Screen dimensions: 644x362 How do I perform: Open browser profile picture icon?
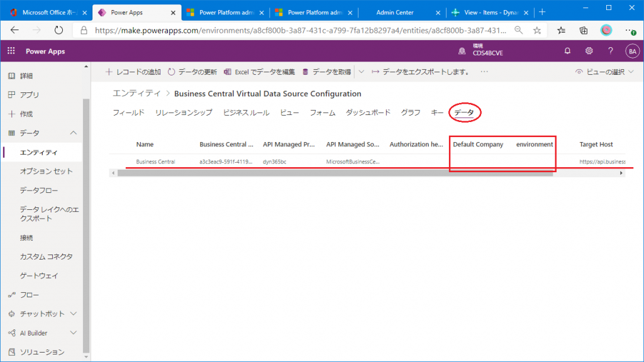[606, 30]
